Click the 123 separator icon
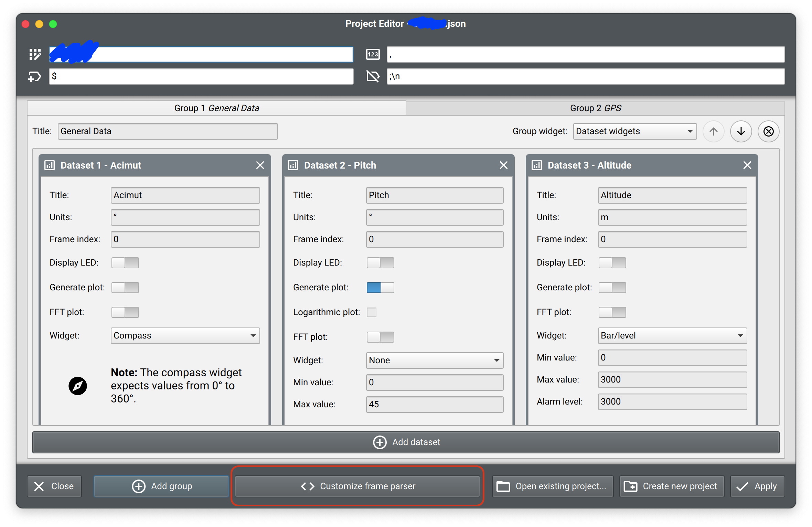 tap(373, 54)
